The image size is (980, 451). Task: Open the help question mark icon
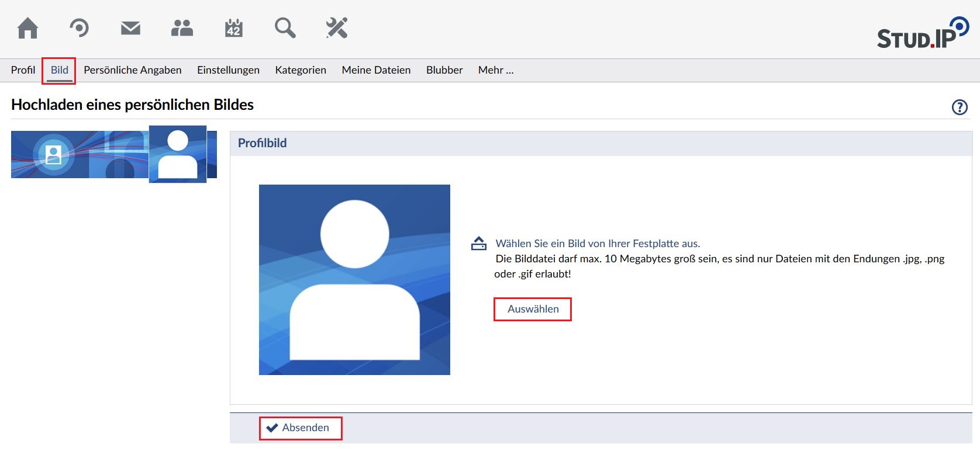[x=960, y=107]
